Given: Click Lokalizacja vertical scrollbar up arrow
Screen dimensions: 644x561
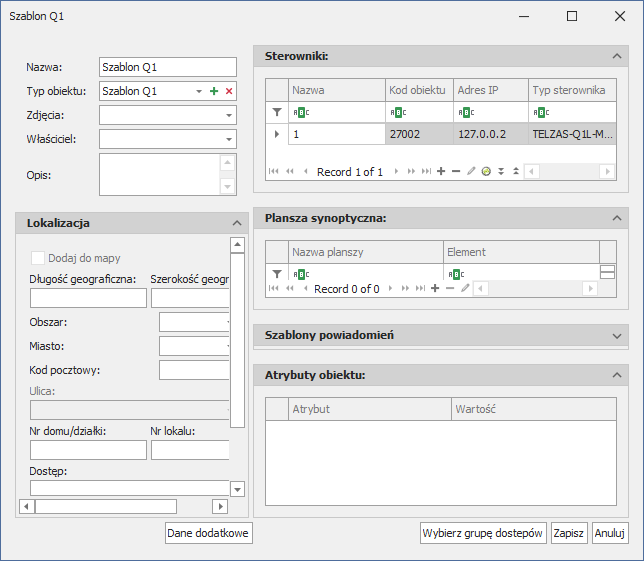Looking at the screenshot, I should [x=237, y=245].
